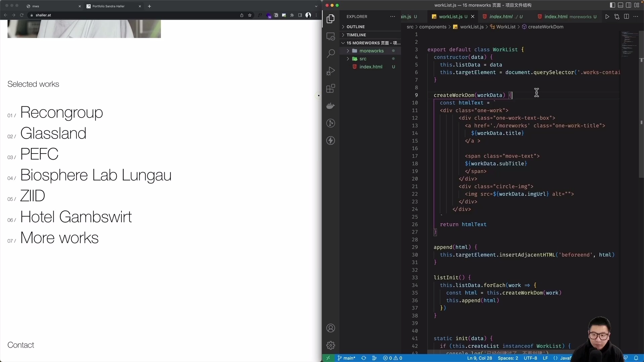Click the Accounts icon near the bottom
This screenshot has width=644, height=362.
[331, 328]
